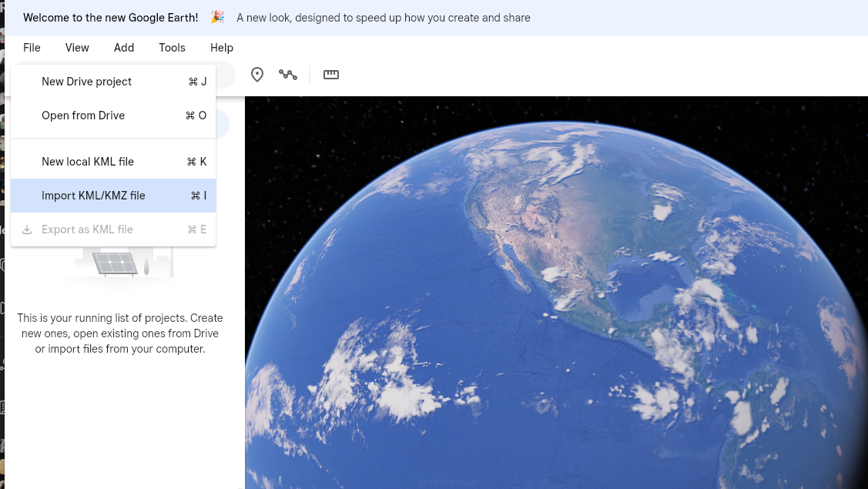Expand the Tools menu
Screen dimensions: 868x489
[172, 48]
